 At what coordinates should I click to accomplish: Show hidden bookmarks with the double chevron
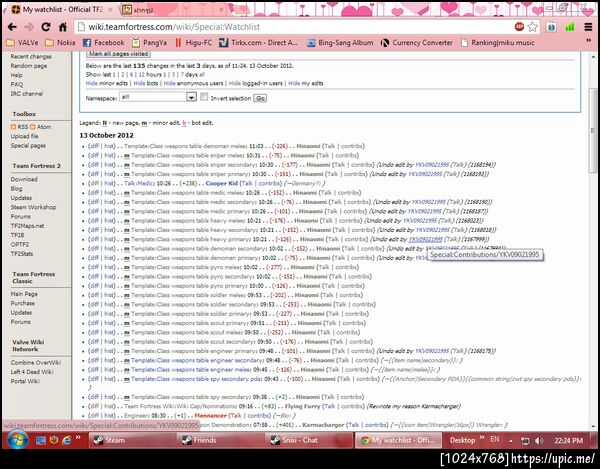589,41
